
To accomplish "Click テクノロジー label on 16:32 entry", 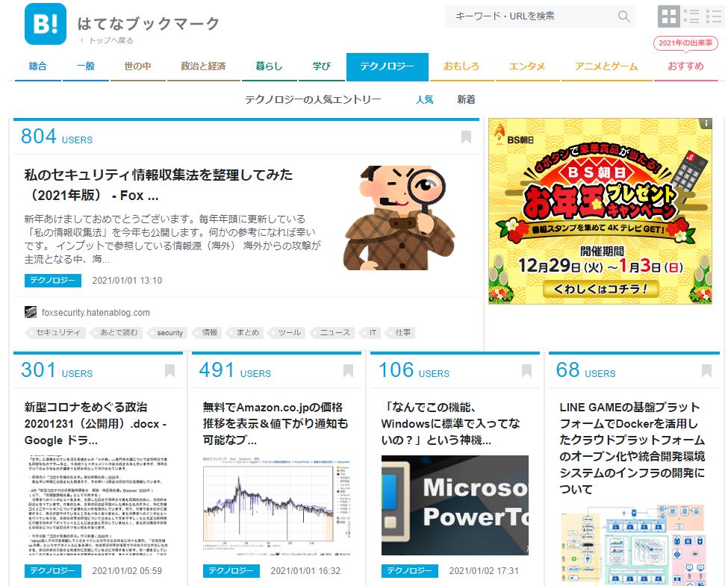I will 231,570.
